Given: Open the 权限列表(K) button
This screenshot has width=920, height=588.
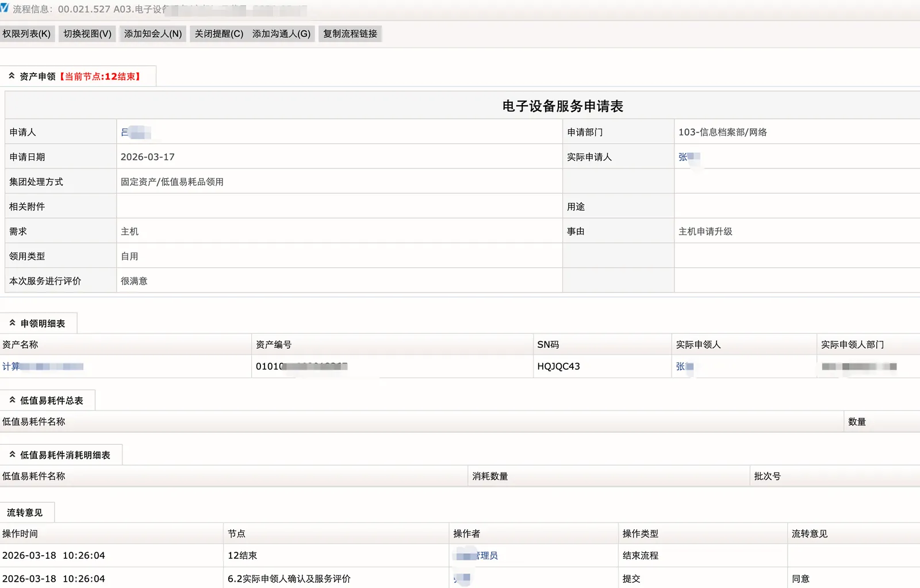Looking at the screenshot, I should pyautogui.click(x=26, y=34).
